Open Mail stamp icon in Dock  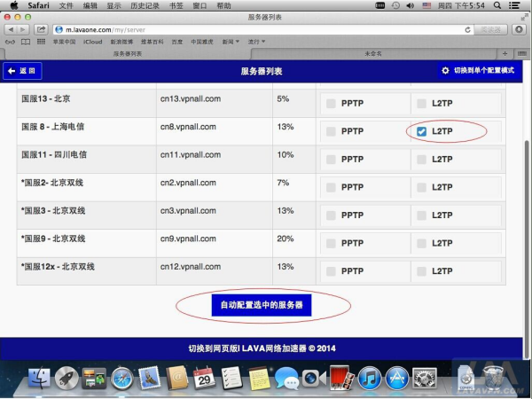click(x=149, y=378)
